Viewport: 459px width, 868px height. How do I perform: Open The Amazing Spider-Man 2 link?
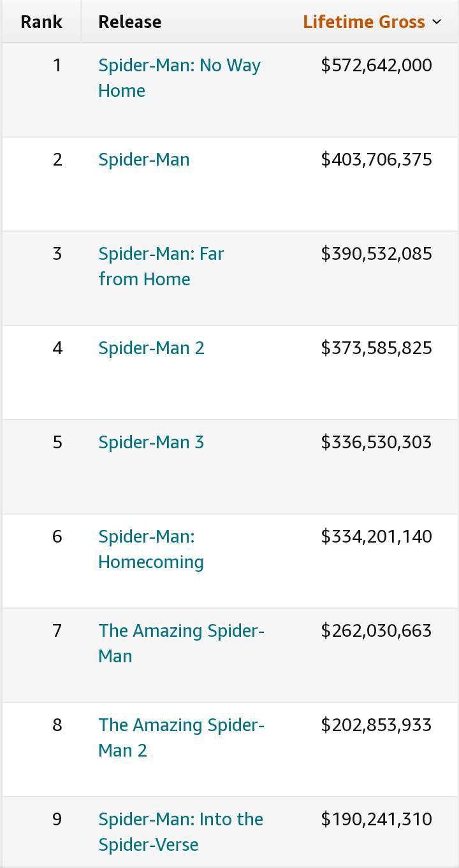point(181,737)
